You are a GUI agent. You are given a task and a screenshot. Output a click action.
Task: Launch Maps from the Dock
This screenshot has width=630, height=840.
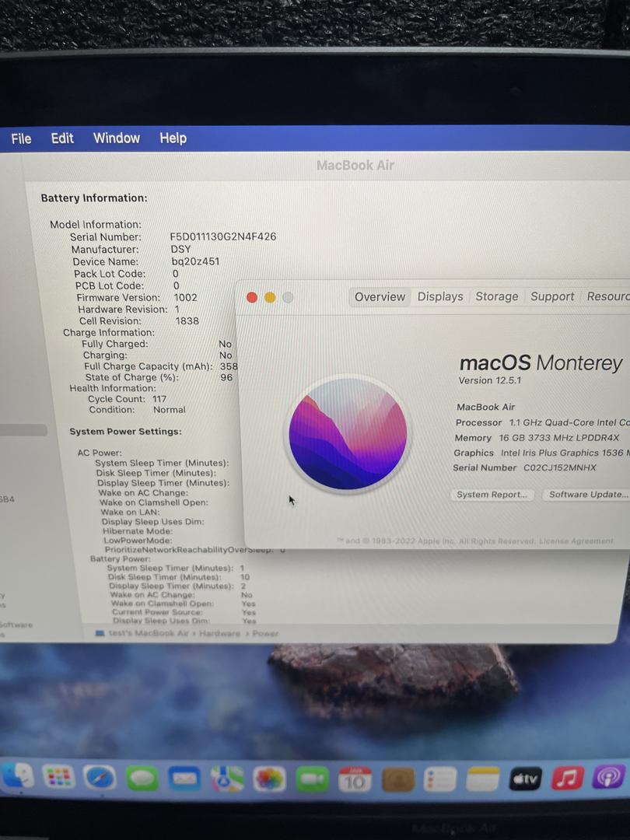point(226,779)
